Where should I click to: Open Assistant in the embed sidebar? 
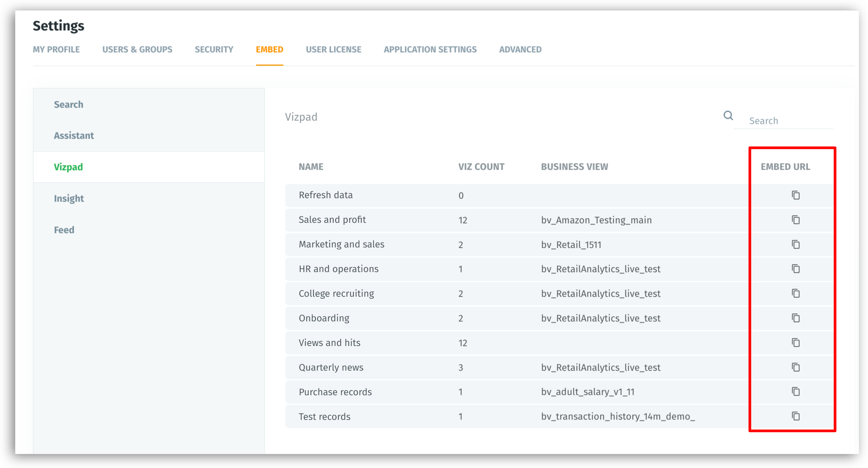click(74, 136)
